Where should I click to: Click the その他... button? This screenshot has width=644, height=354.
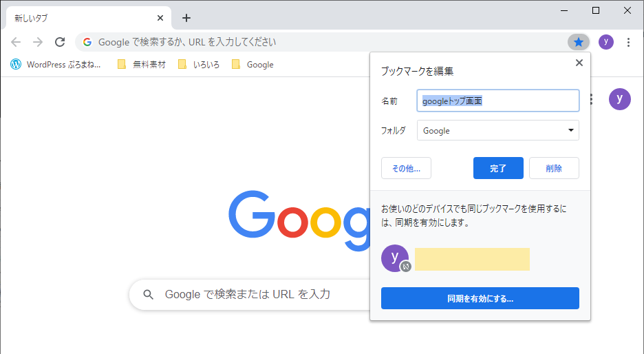(x=406, y=168)
